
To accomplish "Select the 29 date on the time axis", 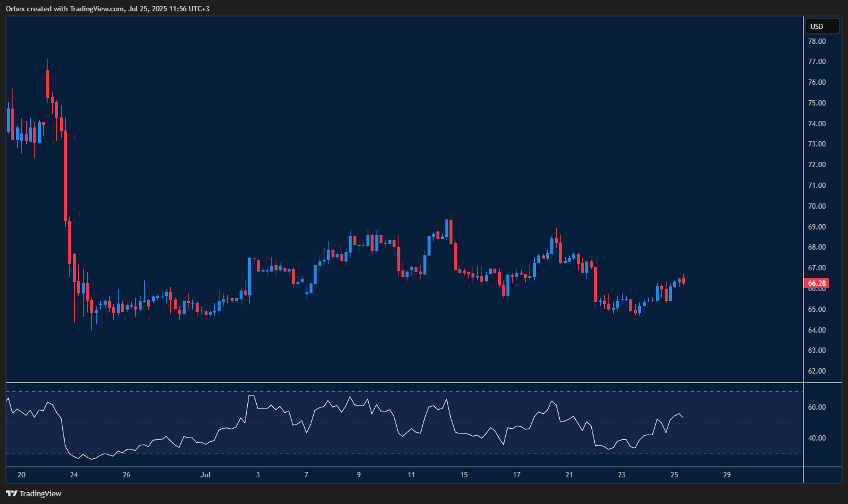I will (x=727, y=474).
